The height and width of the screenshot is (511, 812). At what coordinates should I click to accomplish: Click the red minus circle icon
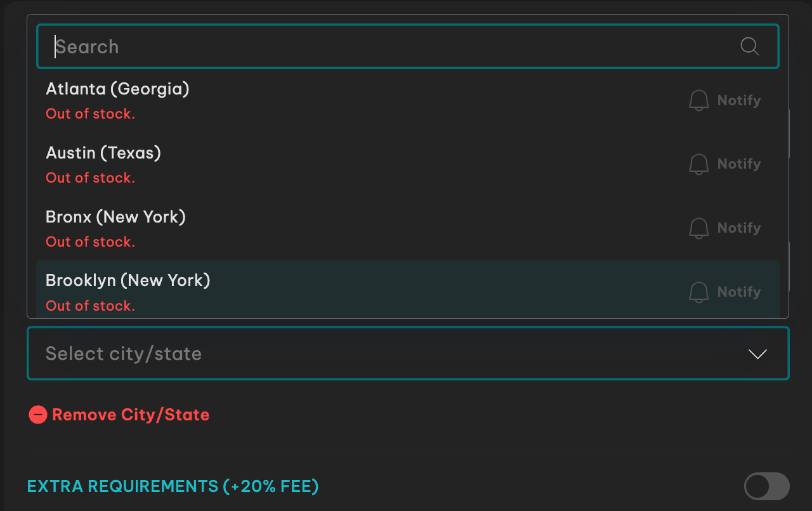tap(38, 415)
